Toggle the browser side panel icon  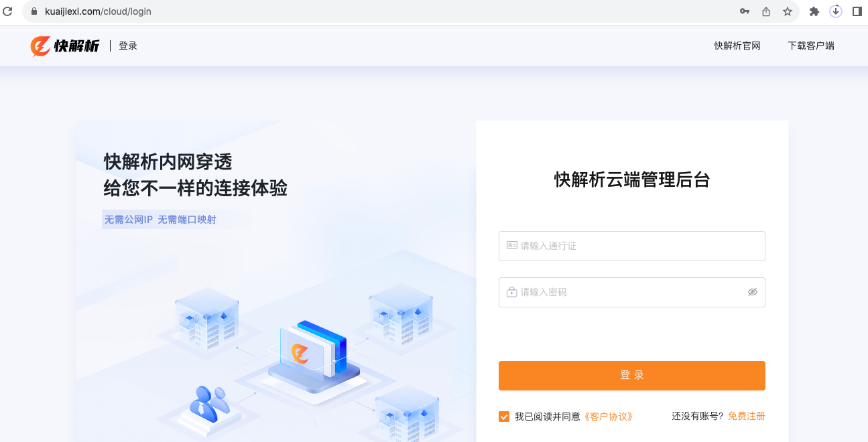pos(857,11)
